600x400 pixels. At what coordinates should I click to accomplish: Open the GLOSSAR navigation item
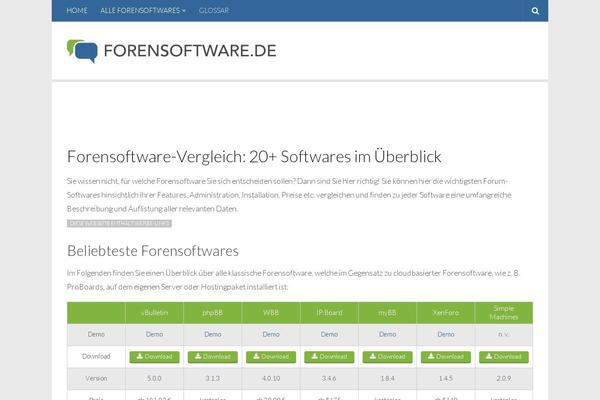point(214,11)
